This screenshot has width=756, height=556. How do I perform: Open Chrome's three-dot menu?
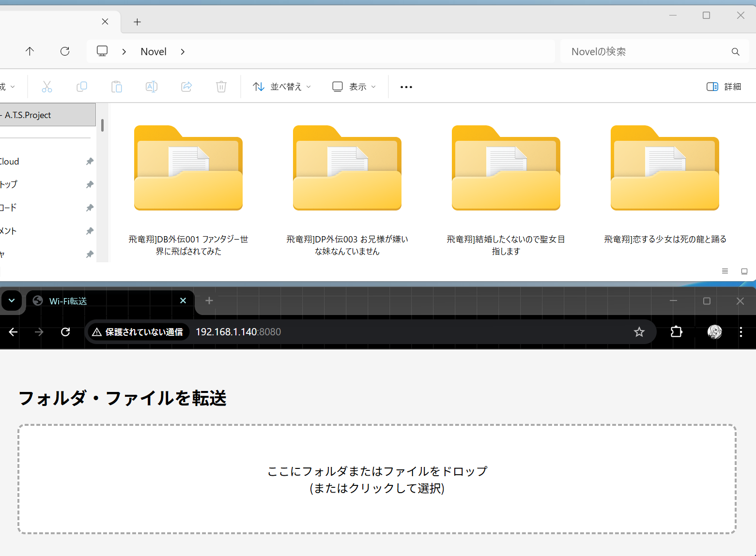[x=741, y=332]
